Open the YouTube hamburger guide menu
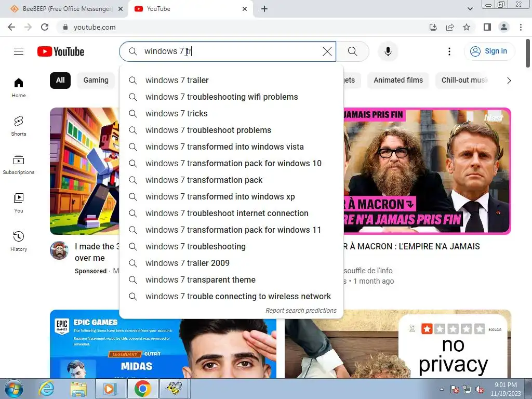Screen dimensions: 532x399 pos(19,51)
